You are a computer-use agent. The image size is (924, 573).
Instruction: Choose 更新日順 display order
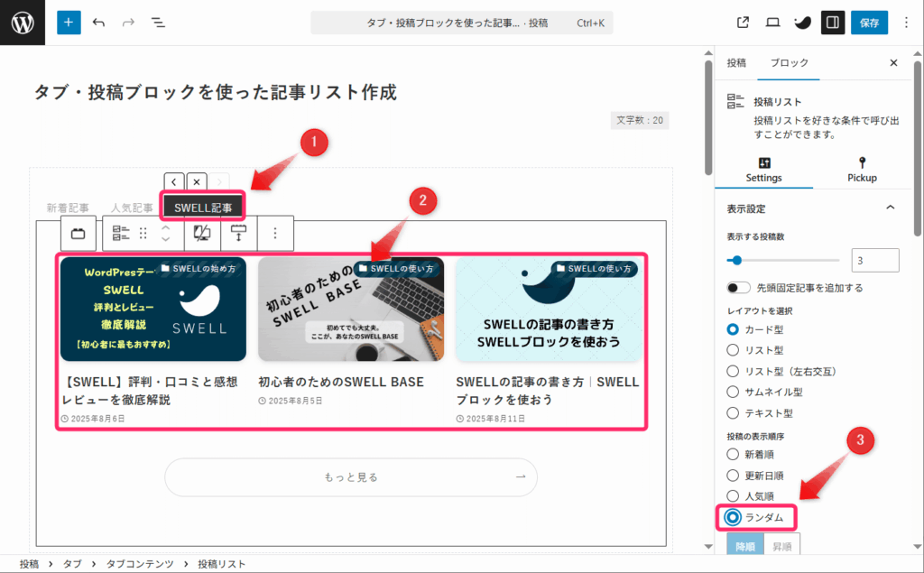[x=733, y=476]
